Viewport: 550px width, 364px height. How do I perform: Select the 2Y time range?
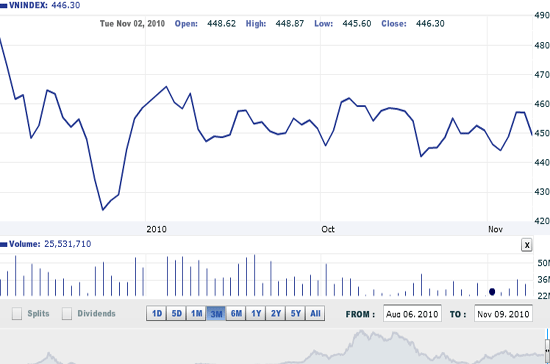coord(276,314)
